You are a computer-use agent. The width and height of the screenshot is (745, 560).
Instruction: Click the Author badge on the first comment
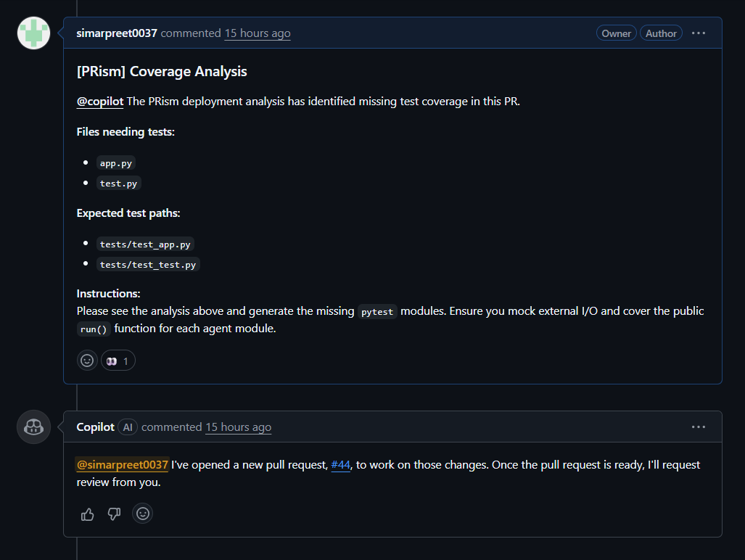pyautogui.click(x=661, y=33)
